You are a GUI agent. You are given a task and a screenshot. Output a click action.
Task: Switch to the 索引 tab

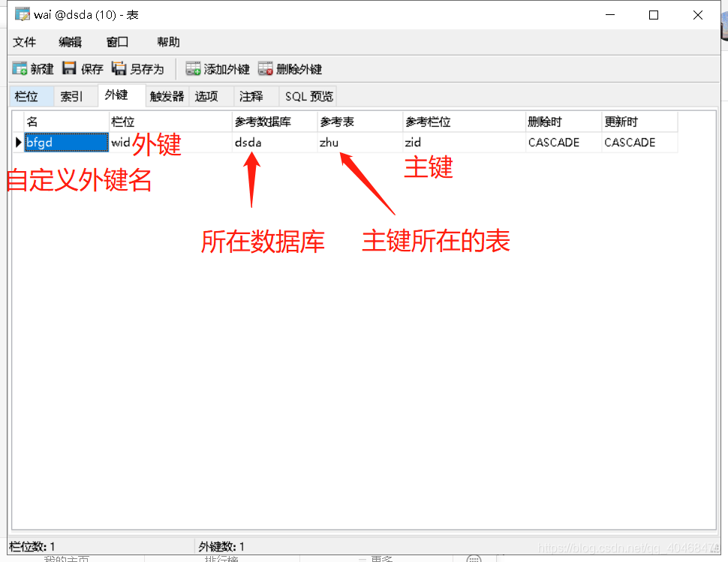72,95
